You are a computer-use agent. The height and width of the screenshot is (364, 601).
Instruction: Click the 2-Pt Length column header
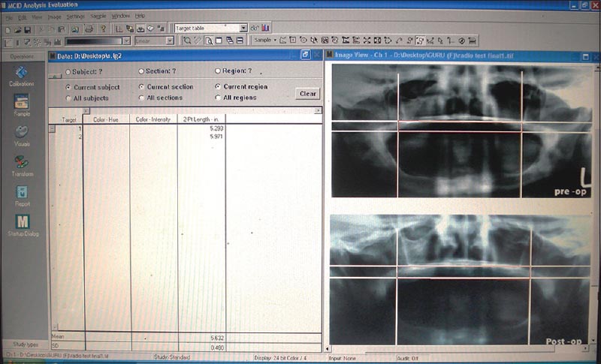pyautogui.click(x=201, y=119)
